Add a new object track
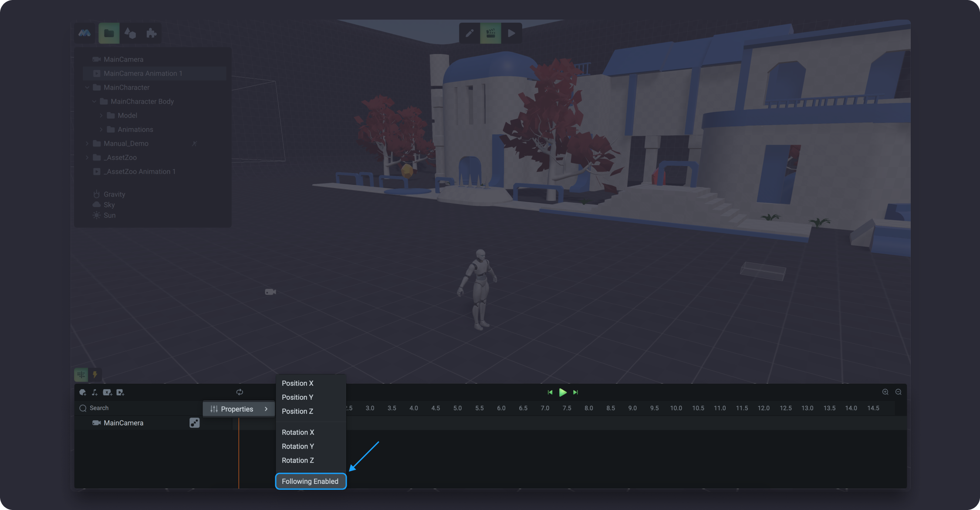980x510 pixels. [83, 392]
